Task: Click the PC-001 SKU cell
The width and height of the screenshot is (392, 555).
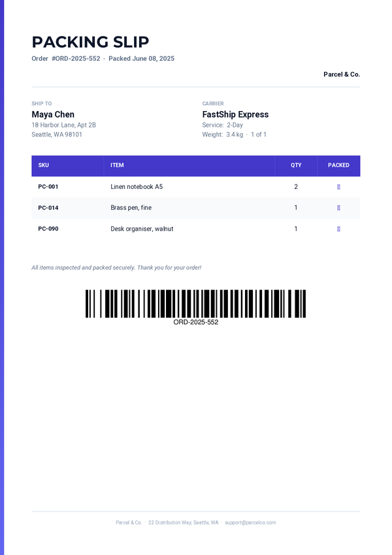Action: (48, 187)
